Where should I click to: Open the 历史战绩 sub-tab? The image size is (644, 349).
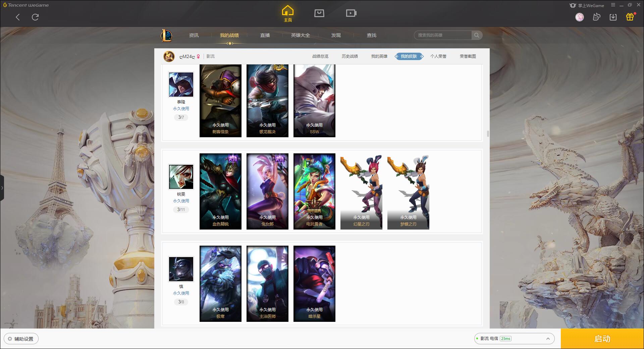pos(350,56)
